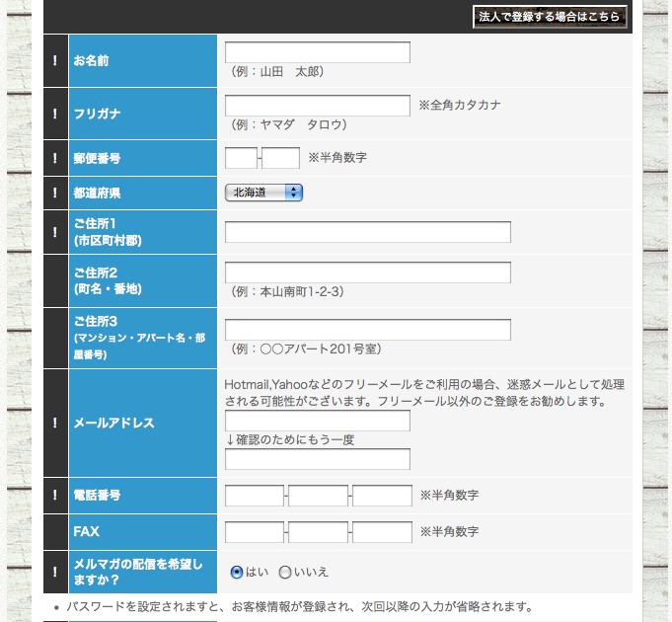The width and height of the screenshot is (672, 622).
Task: Select the はい radio button for newsletter
Action: tap(237, 573)
